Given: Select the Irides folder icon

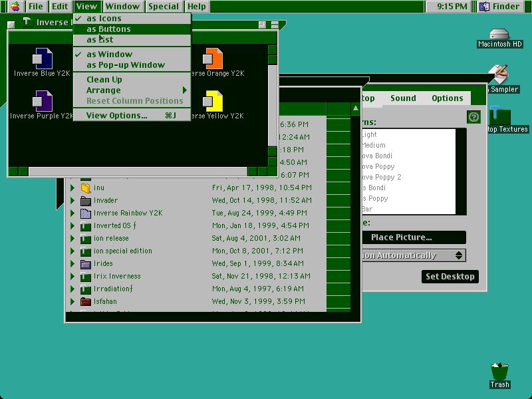Looking at the screenshot, I should (x=86, y=263).
